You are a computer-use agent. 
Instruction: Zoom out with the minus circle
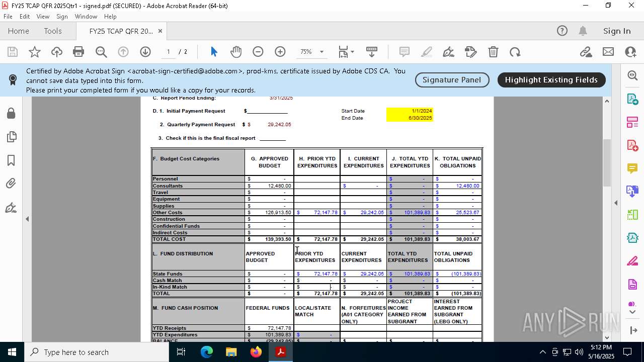[x=258, y=52]
